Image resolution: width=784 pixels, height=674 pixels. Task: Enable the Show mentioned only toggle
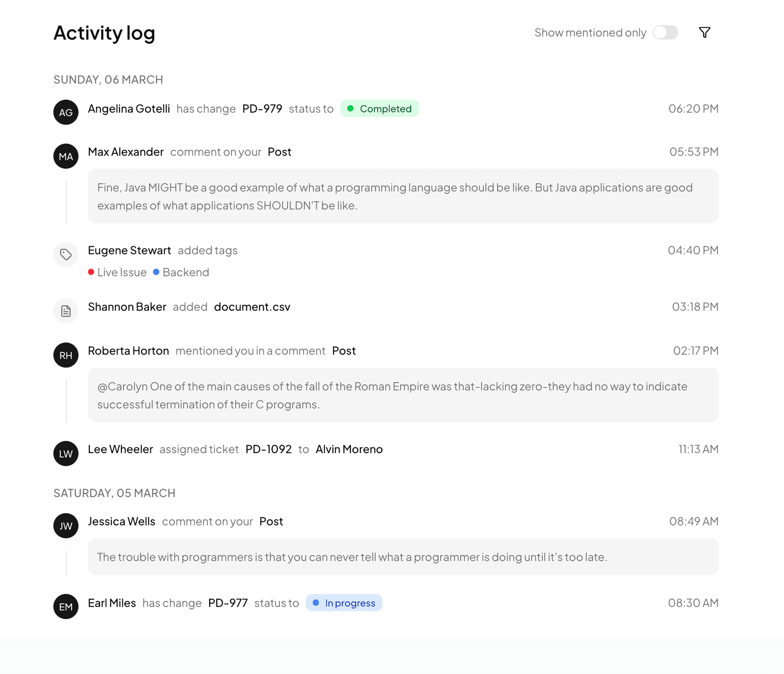click(665, 32)
